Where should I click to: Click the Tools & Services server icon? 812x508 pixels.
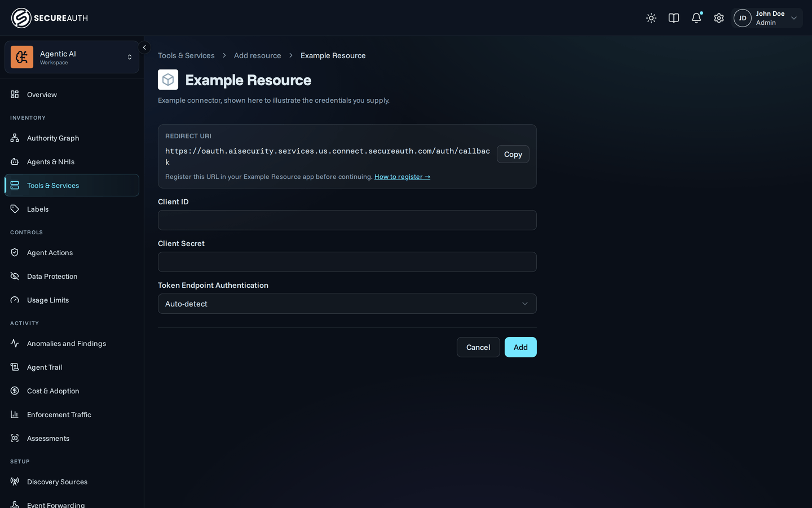click(15, 185)
